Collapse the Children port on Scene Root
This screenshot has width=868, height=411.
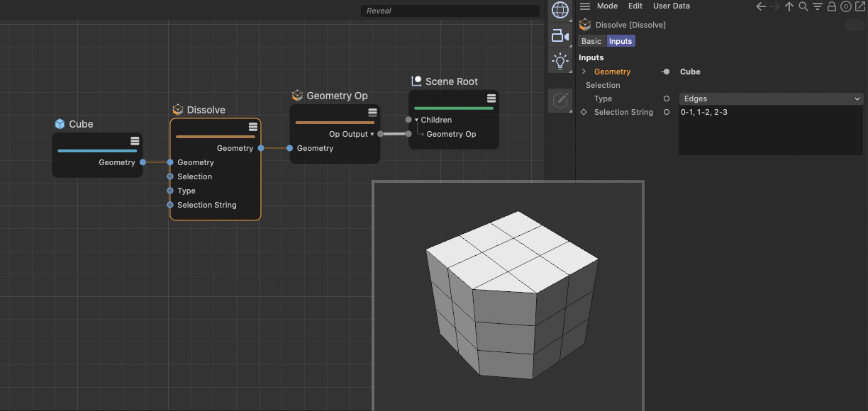tap(416, 120)
